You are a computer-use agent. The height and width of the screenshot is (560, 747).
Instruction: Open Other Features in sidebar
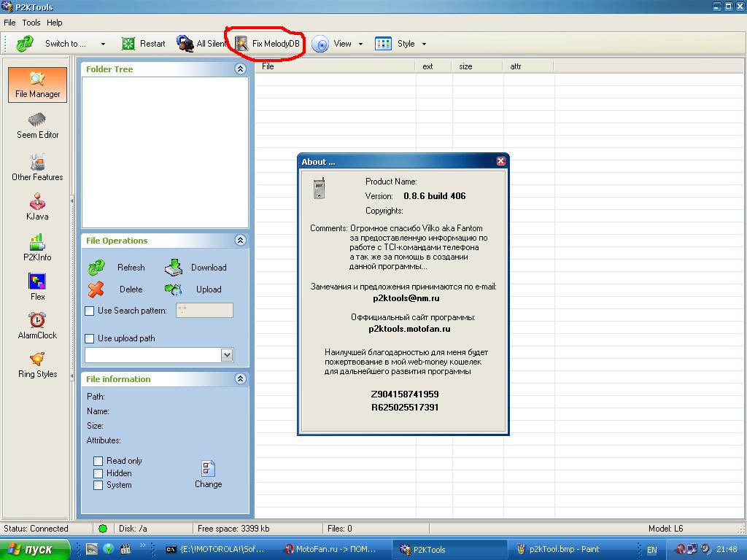(37, 168)
